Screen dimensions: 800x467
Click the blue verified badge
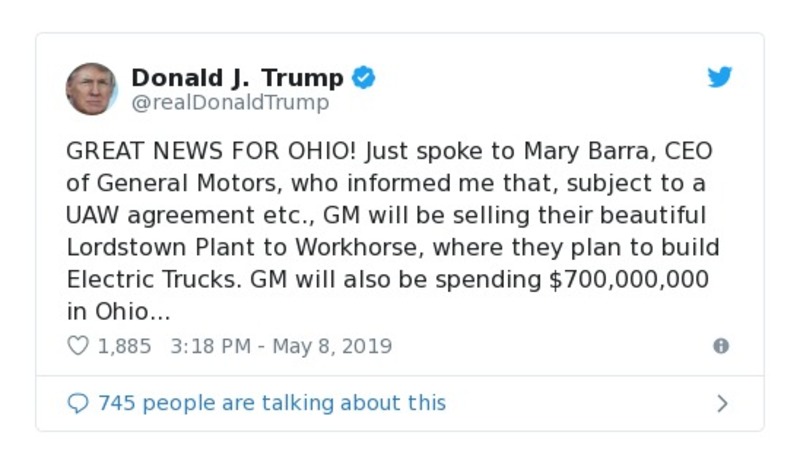click(364, 78)
